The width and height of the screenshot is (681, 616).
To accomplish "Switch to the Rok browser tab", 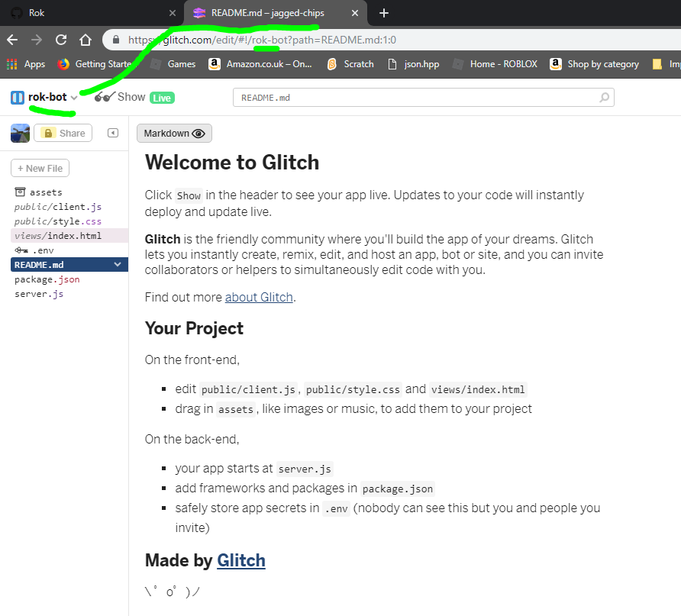I will click(x=91, y=13).
